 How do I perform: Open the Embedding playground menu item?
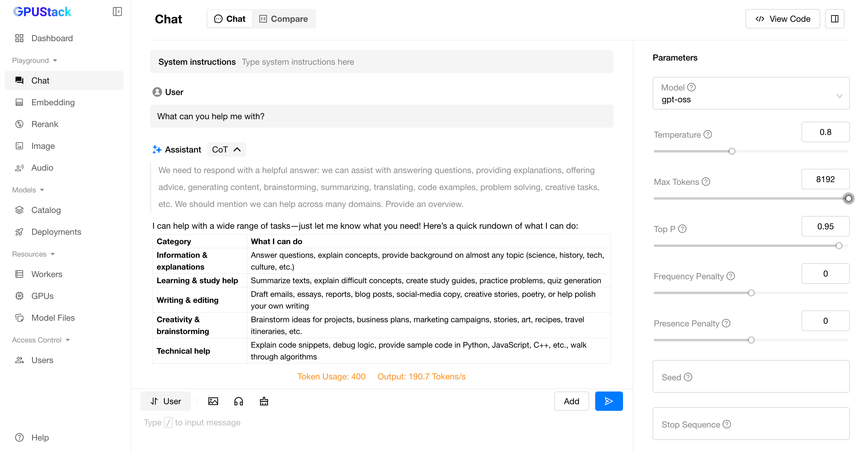(53, 102)
